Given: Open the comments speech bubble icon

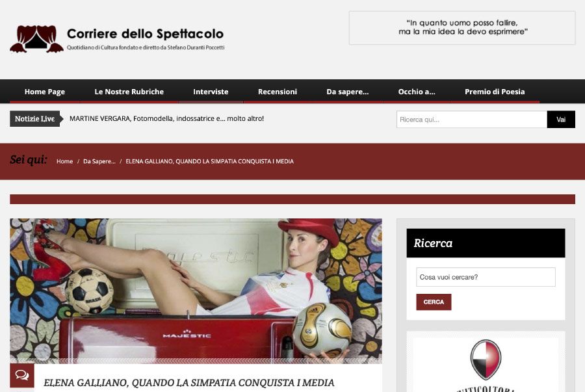Looking at the screenshot, I should (x=22, y=375).
